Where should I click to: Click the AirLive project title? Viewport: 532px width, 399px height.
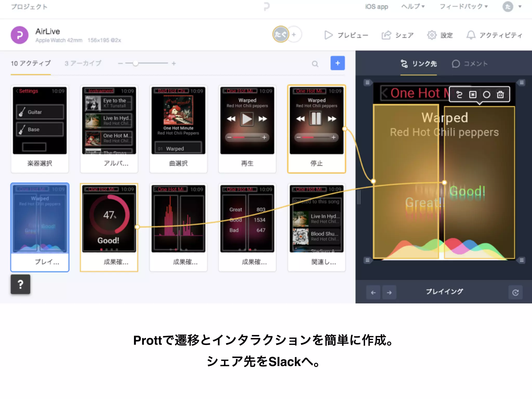pos(48,31)
